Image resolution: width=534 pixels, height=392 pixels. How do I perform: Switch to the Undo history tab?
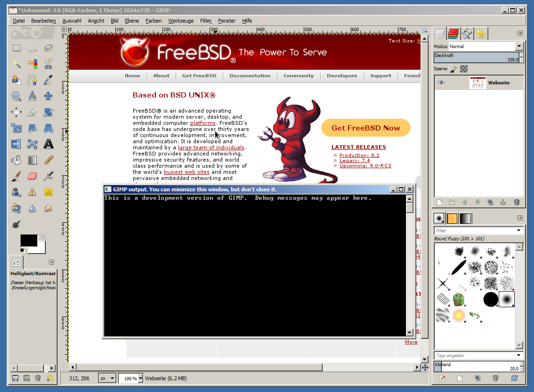click(480, 33)
